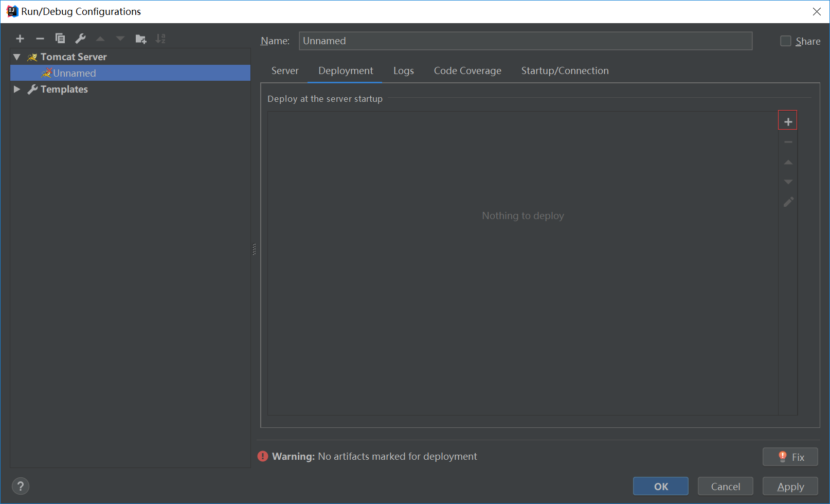Open the Startup/Connection tab
Viewport: 830px width, 504px height.
[x=565, y=71]
